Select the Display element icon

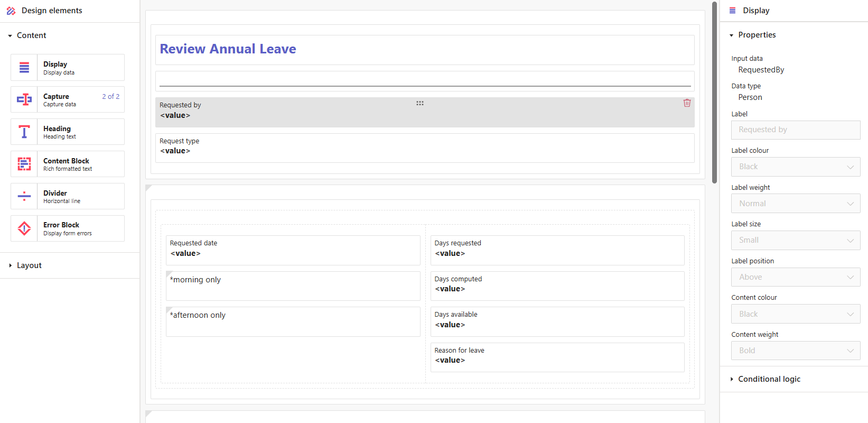click(x=24, y=68)
